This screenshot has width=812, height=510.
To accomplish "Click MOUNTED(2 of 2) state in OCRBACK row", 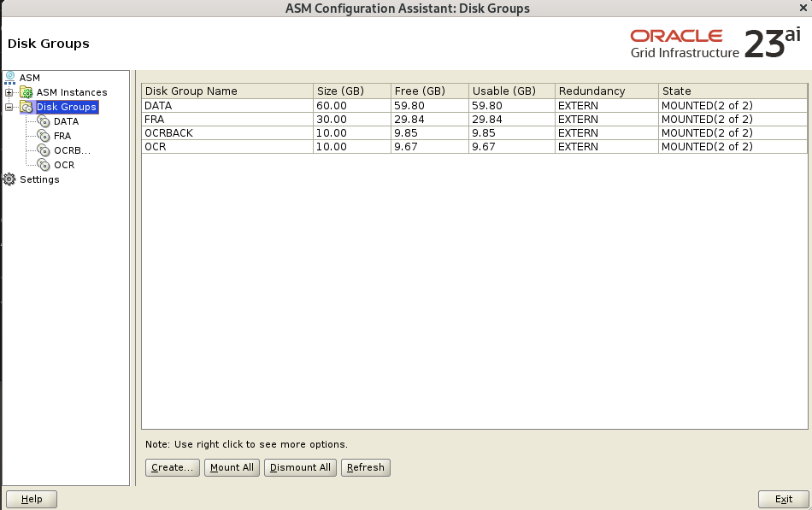I will 733,133.
